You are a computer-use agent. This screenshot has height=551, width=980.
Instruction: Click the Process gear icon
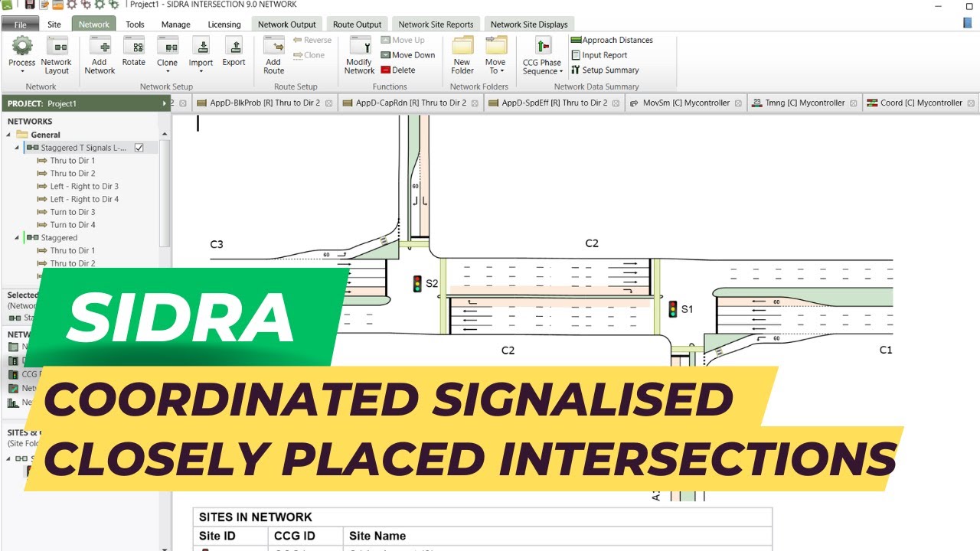pos(22,46)
